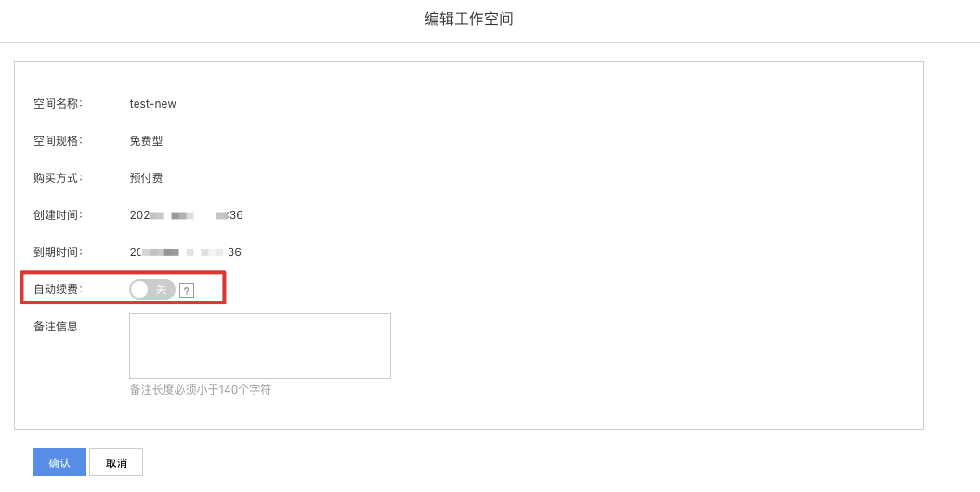Toggle the 自动续费 auto-renew switch
Image resolution: width=980 pixels, height=492 pixels.
click(151, 289)
